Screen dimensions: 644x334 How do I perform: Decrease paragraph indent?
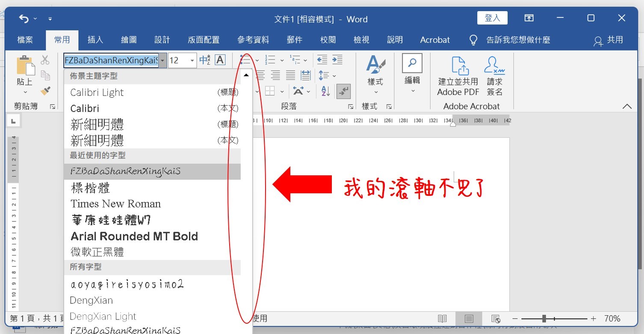click(x=322, y=59)
